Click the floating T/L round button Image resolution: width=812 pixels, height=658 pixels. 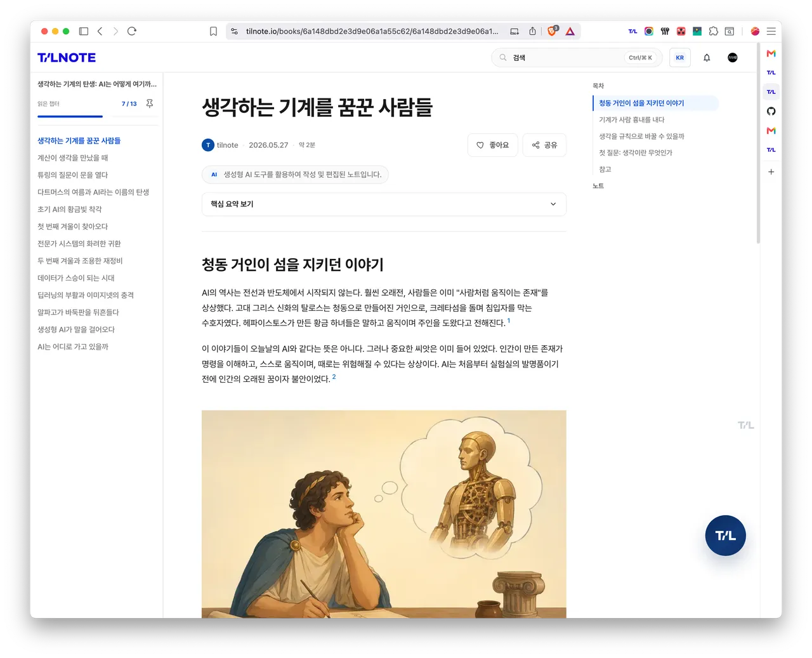click(726, 536)
